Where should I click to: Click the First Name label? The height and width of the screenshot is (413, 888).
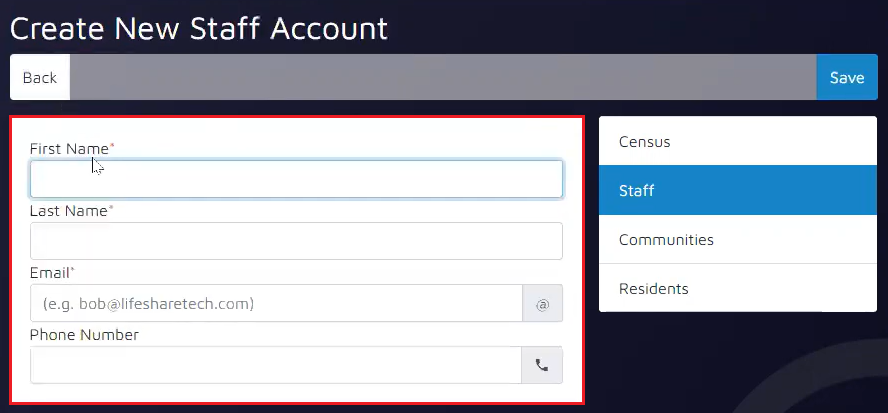tap(68, 149)
